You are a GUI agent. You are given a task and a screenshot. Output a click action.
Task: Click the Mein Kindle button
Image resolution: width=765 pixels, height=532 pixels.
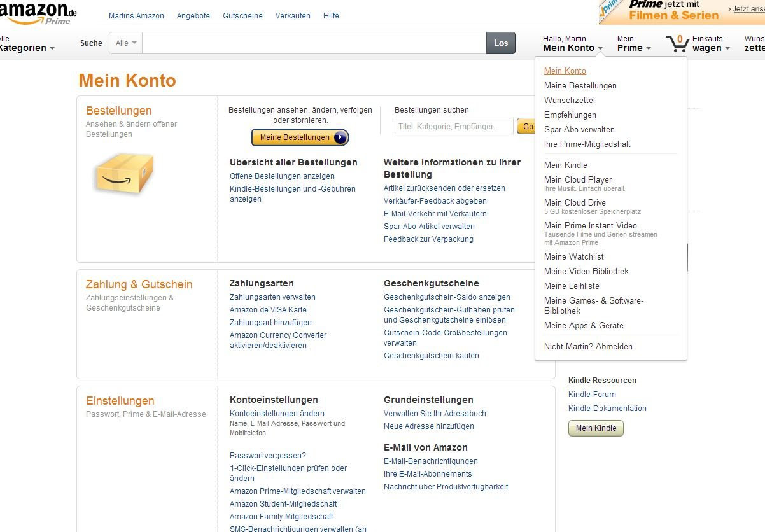(x=596, y=428)
